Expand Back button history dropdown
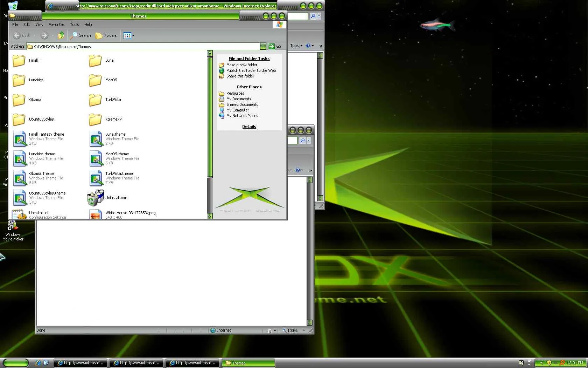This screenshot has width=588, height=368. tap(35, 35)
